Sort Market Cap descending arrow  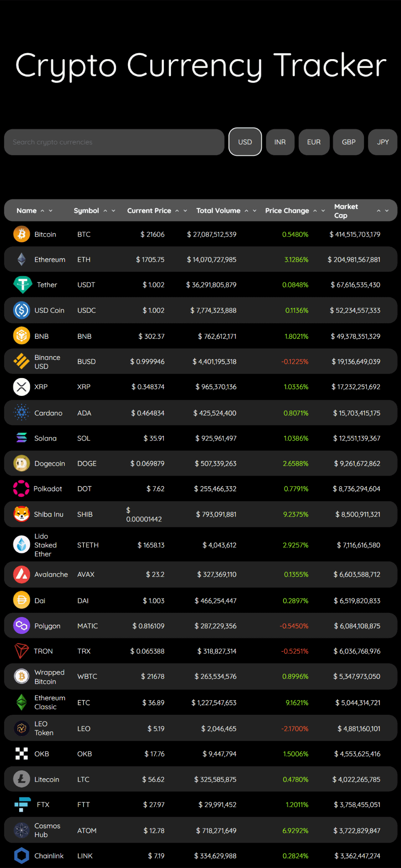click(387, 211)
